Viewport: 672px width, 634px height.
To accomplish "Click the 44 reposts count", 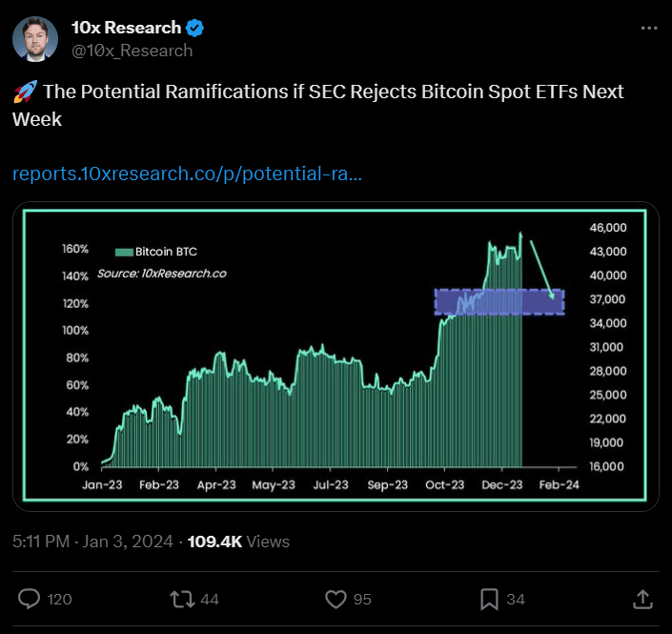I will [x=210, y=599].
